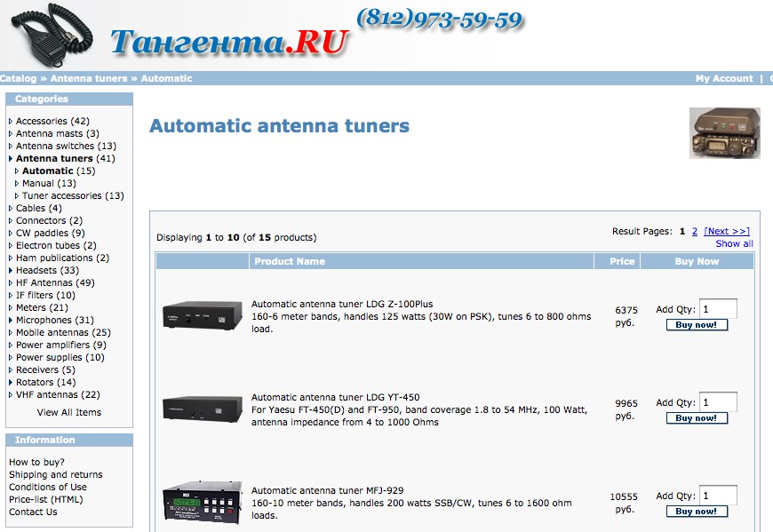Open the Cables category
Viewport: 773px width, 532px height.
[38, 209]
